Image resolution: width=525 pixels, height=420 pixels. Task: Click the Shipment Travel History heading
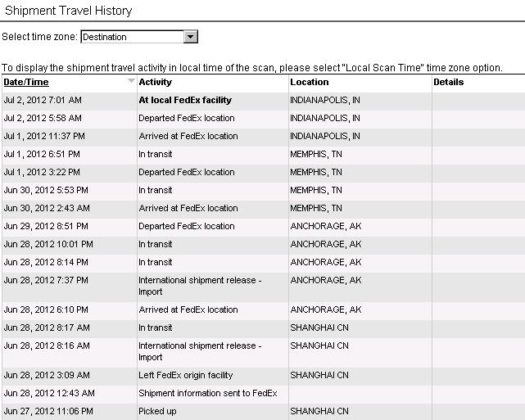69,11
